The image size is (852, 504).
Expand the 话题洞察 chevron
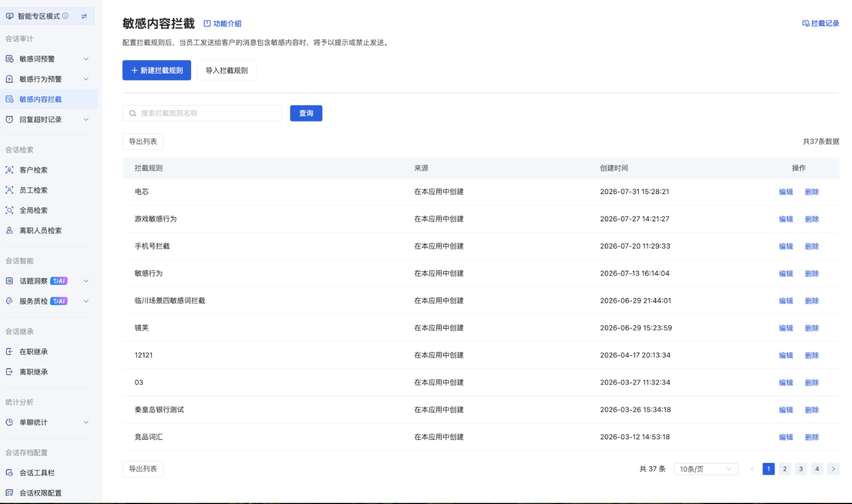pyautogui.click(x=86, y=281)
